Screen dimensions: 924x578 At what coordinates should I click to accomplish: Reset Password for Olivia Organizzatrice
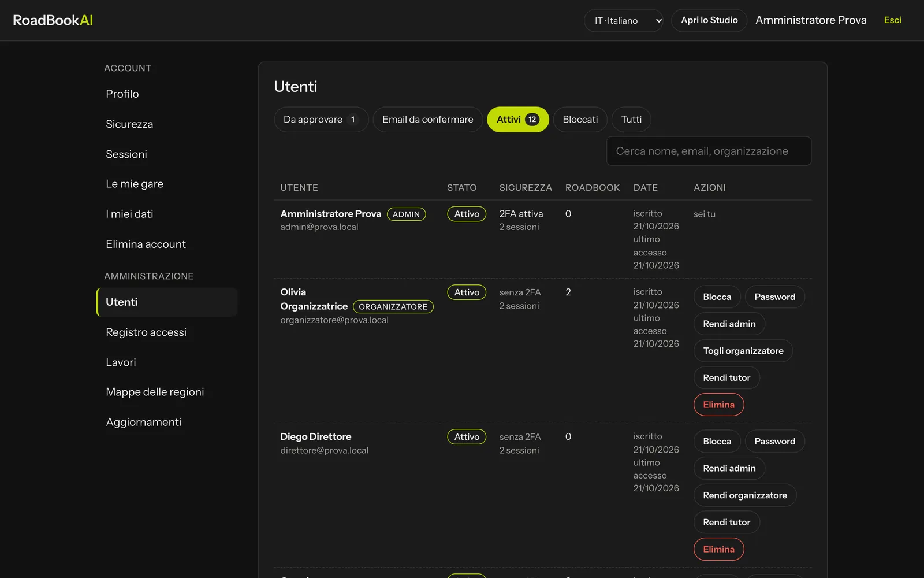pos(774,297)
